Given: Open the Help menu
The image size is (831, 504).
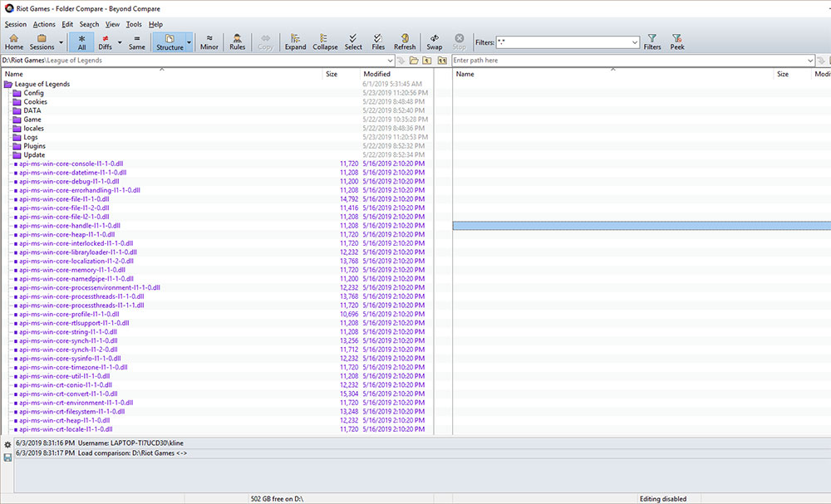Looking at the screenshot, I should [x=155, y=24].
